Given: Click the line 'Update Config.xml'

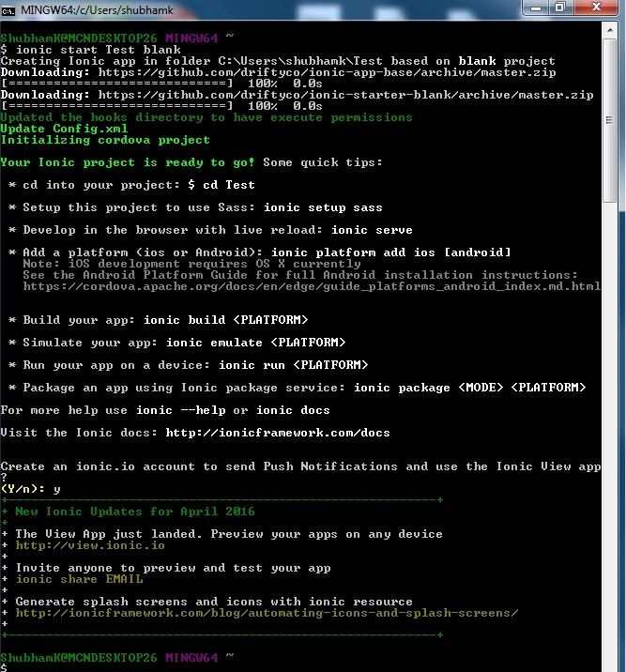Looking at the screenshot, I should 64,129.
